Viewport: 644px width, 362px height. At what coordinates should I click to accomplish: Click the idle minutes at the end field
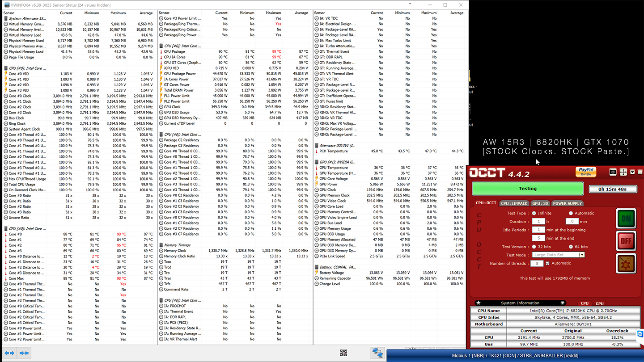[x=538, y=238]
